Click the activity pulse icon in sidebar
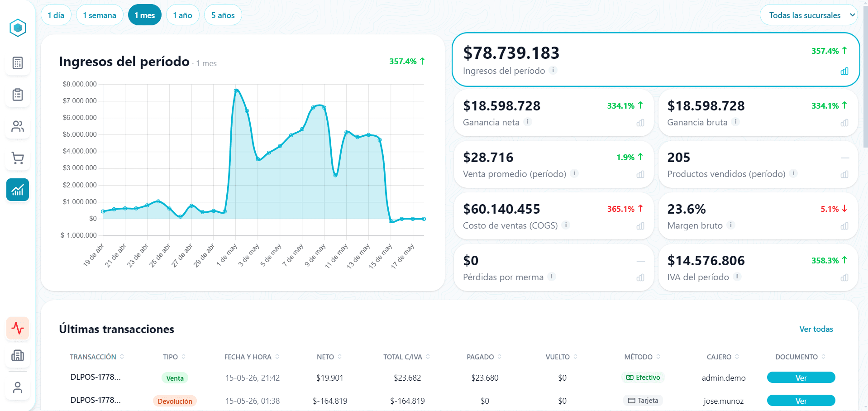This screenshot has width=868, height=411. (x=18, y=328)
